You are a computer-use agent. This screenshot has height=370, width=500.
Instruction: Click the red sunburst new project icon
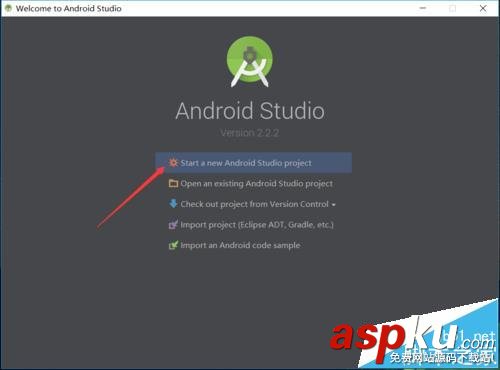[173, 163]
